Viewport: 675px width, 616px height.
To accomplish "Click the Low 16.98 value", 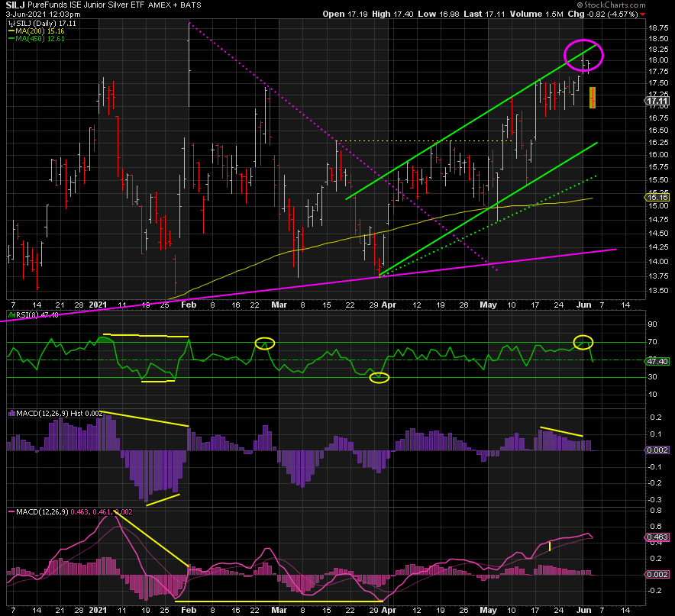I will click(438, 14).
